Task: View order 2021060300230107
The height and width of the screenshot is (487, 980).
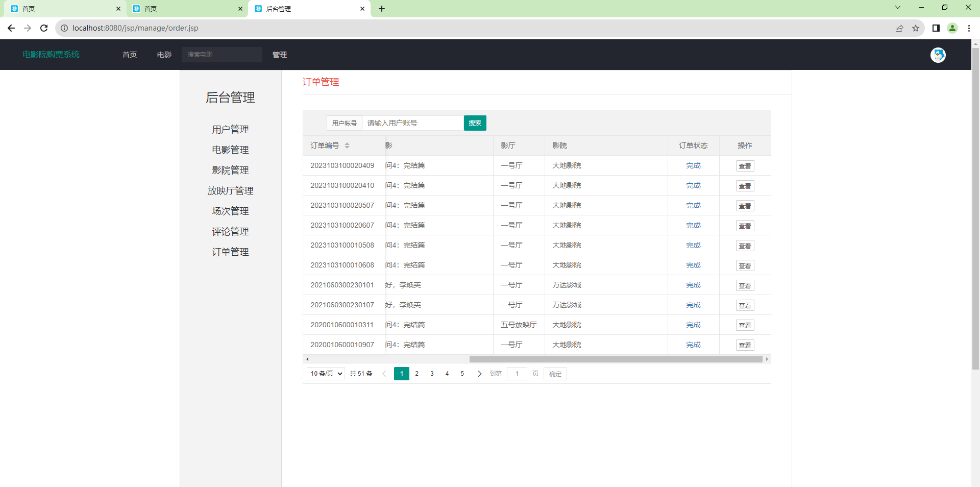Action: click(745, 305)
